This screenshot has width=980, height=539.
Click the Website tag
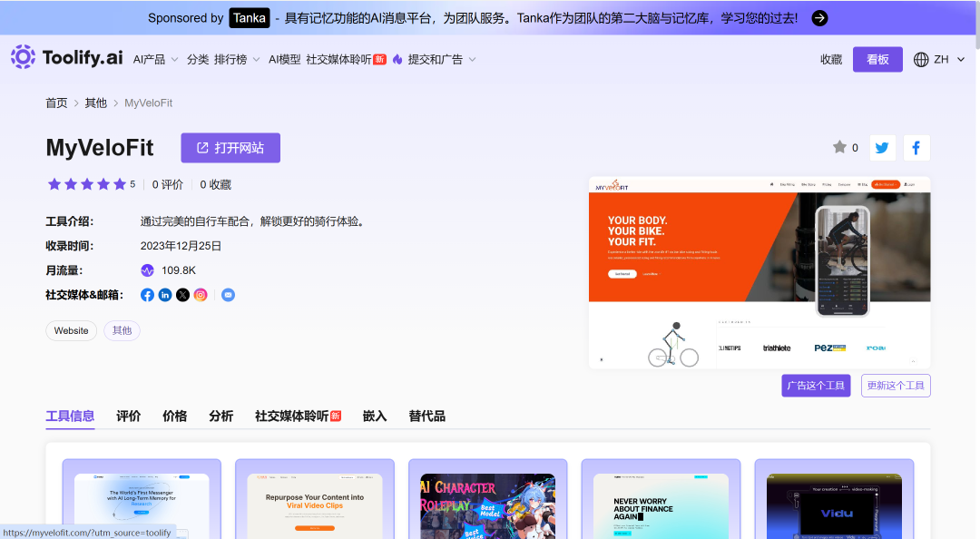(x=72, y=331)
